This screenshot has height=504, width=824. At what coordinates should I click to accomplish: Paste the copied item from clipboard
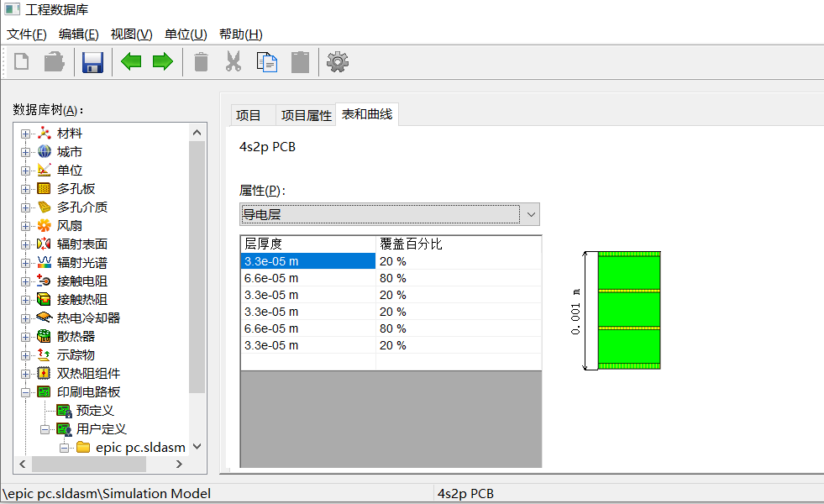tap(300, 61)
